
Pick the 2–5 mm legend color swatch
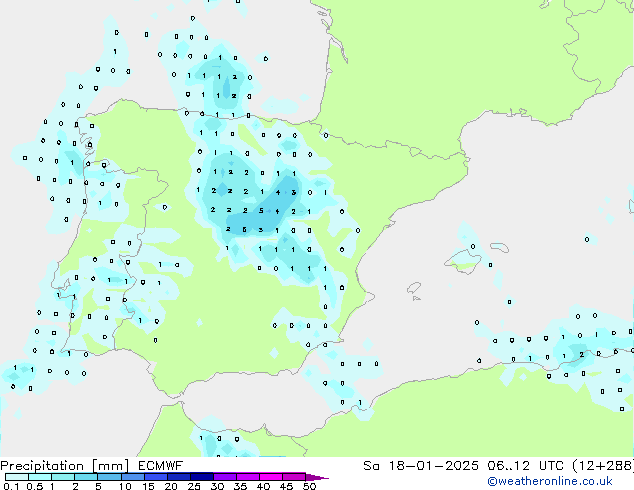88,477
